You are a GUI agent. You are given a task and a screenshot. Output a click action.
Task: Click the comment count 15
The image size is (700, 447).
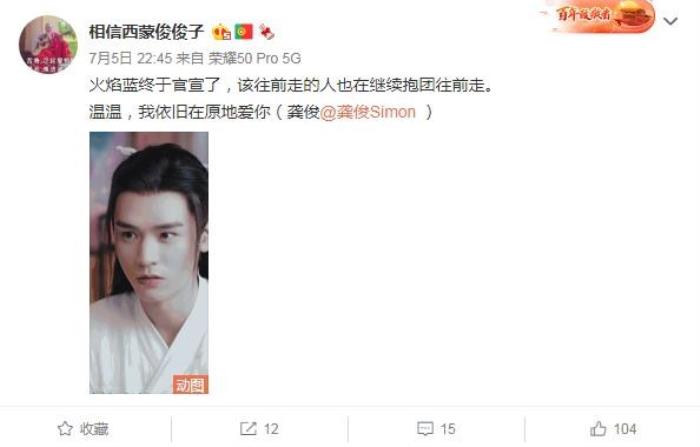(x=448, y=429)
